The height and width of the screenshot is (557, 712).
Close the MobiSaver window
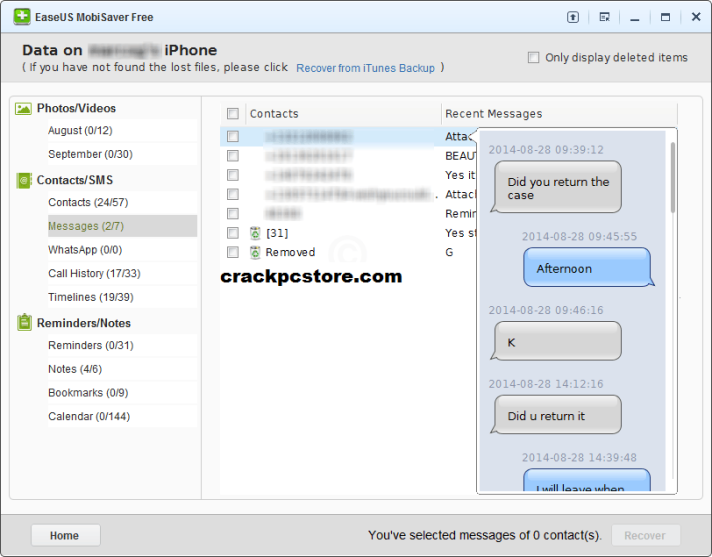click(696, 17)
